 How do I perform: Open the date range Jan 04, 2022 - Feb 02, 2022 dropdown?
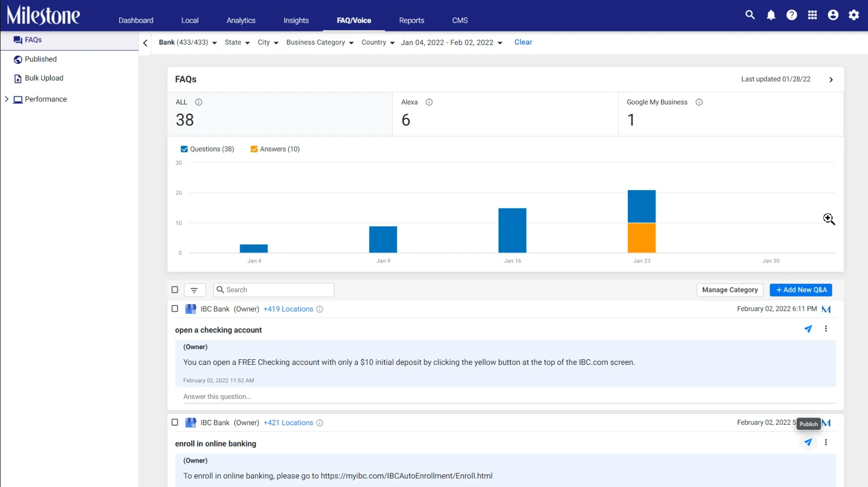pos(451,43)
